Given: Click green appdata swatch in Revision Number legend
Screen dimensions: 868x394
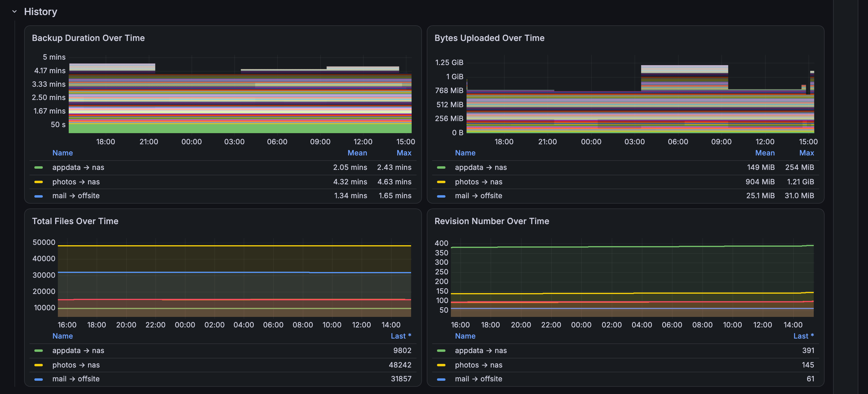Looking at the screenshot, I should point(441,351).
